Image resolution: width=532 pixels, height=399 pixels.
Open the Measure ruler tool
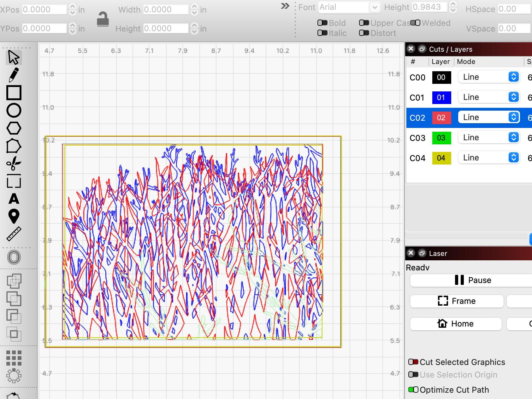14,234
